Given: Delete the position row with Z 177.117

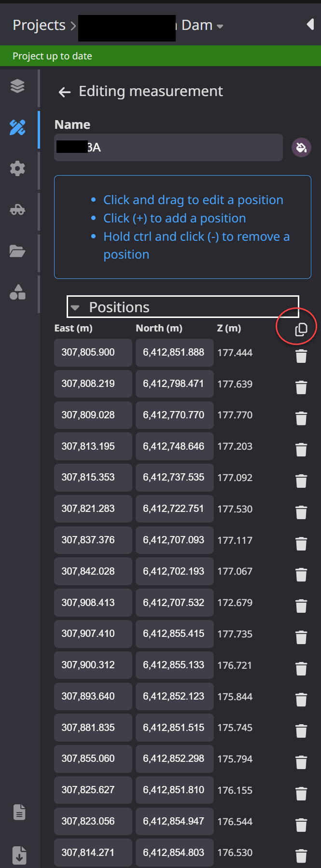Looking at the screenshot, I should (x=301, y=543).
